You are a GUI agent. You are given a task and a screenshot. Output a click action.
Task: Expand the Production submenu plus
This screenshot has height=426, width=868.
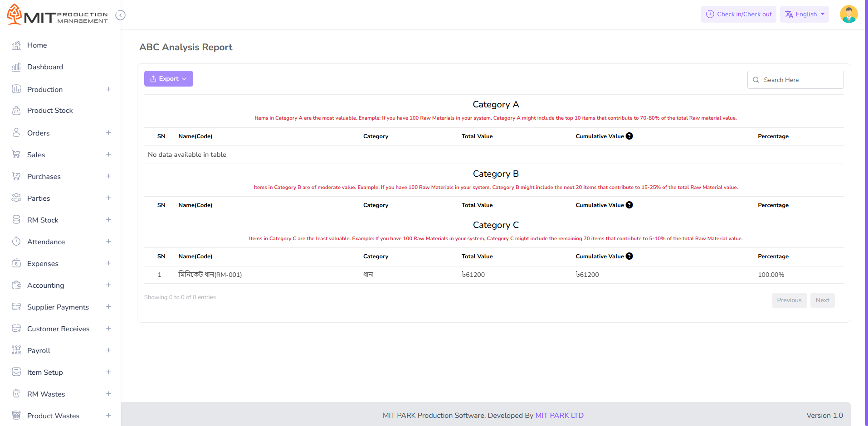tap(108, 89)
